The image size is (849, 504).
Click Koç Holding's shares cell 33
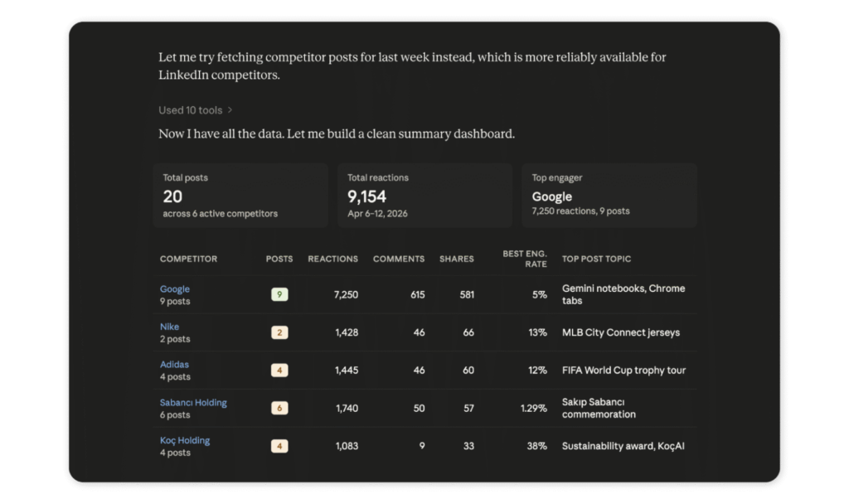point(468,446)
